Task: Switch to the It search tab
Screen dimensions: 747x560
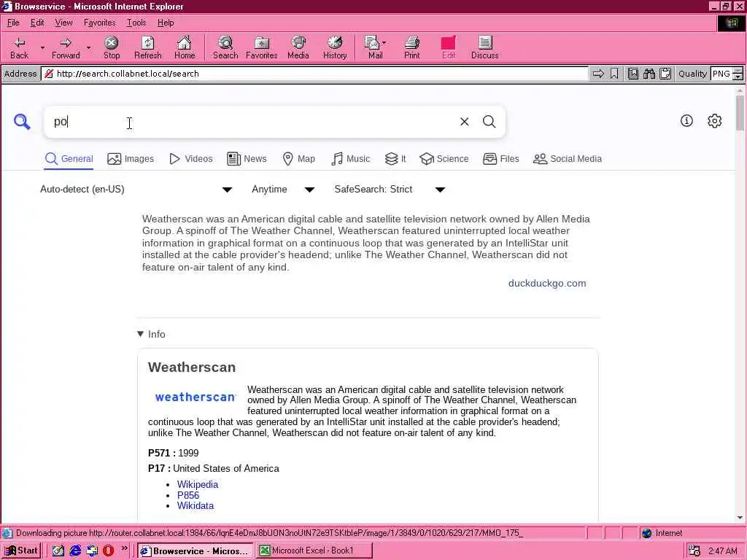Action: tap(395, 159)
